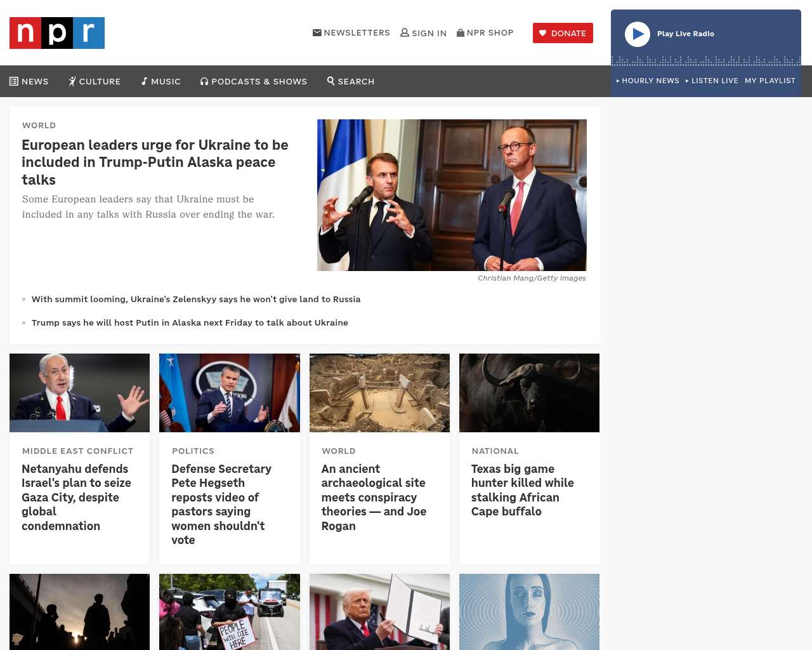The height and width of the screenshot is (650, 812).
Task: Click Middle East Conflict category
Action: (x=77, y=451)
